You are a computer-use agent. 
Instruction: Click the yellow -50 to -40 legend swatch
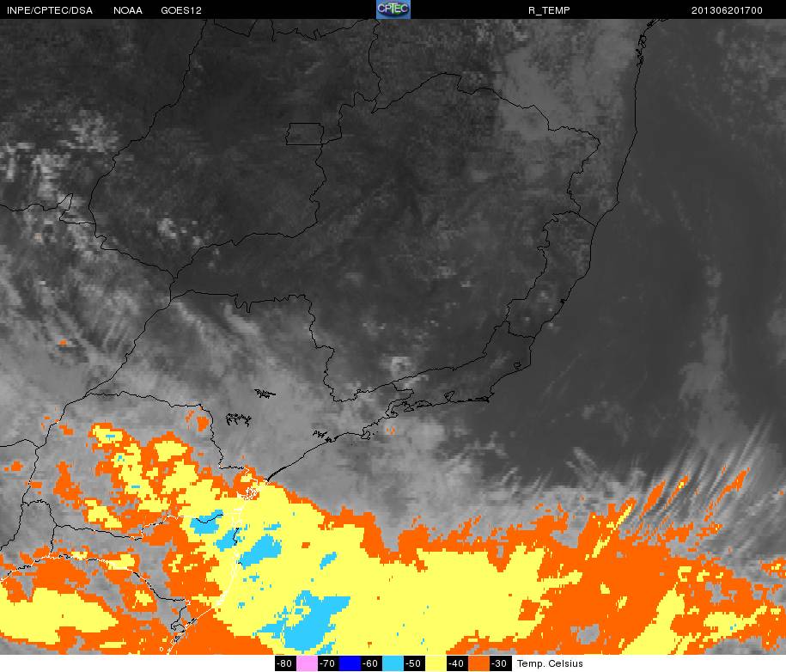pos(436,663)
